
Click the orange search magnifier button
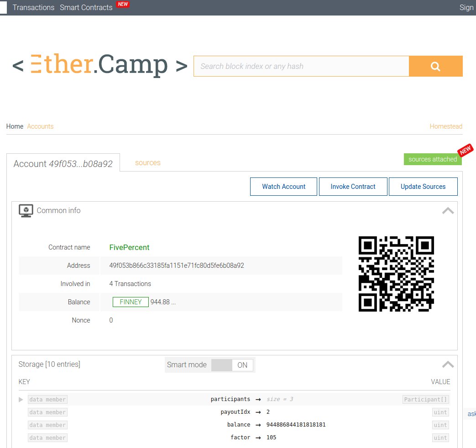pos(436,66)
